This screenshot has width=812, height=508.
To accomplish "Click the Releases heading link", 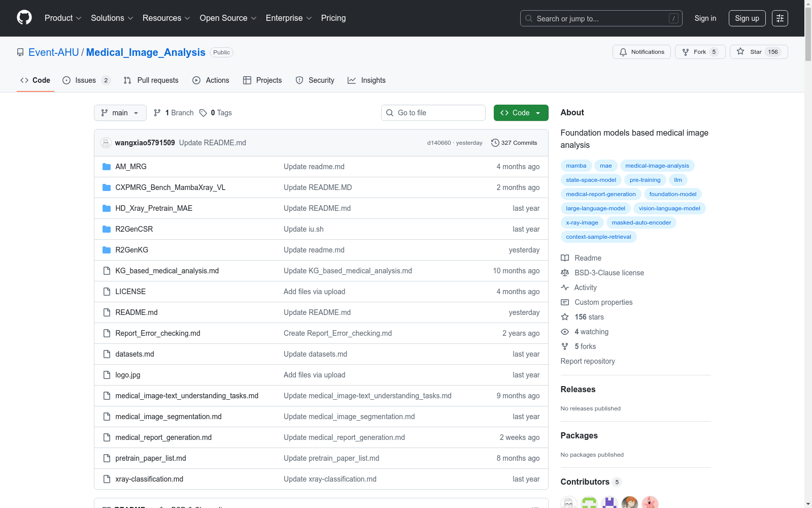I will (x=578, y=390).
